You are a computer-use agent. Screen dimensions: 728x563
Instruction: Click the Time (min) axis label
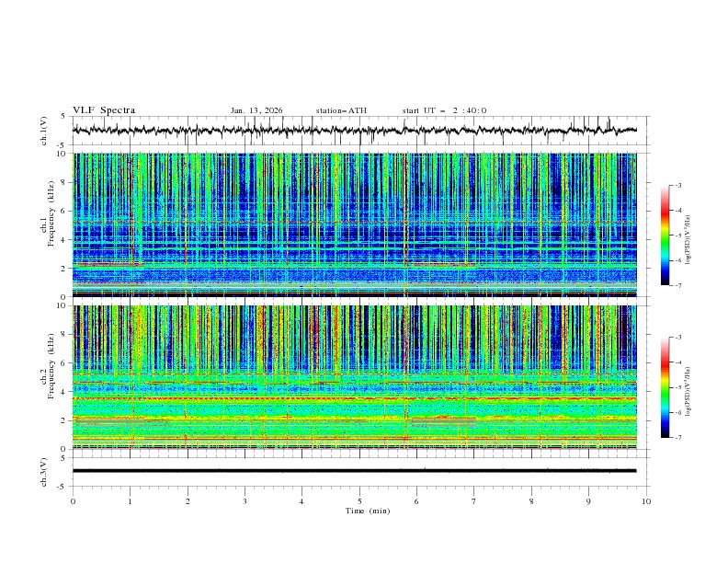(x=367, y=510)
